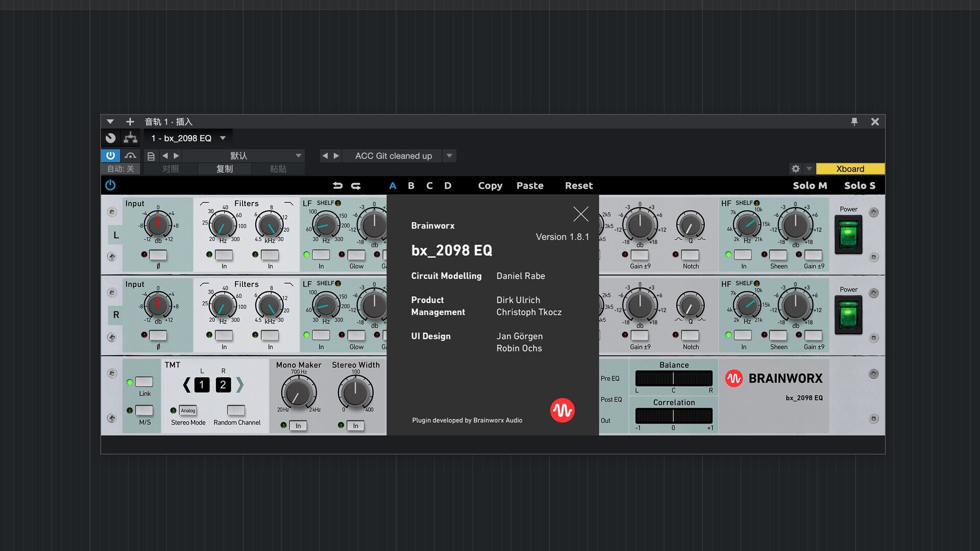Click the red Brainworx logo in About dialog

562,410
